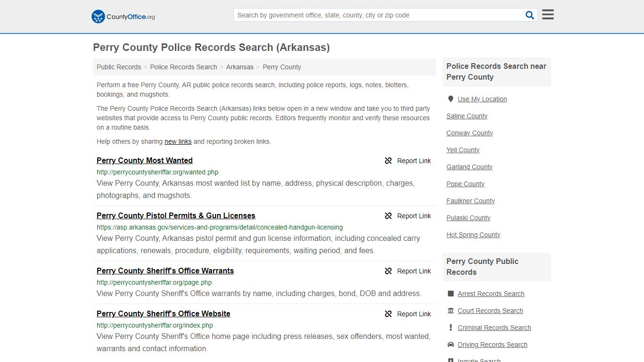Open Perry County Most Wanted title link
Image resolution: width=644 pixels, height=362 pixels.
145,160
